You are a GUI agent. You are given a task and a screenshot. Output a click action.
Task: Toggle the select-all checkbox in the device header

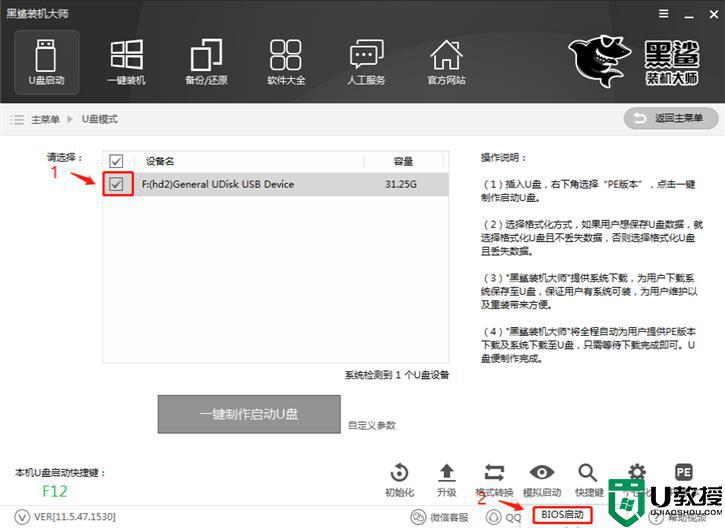(116, 161)
